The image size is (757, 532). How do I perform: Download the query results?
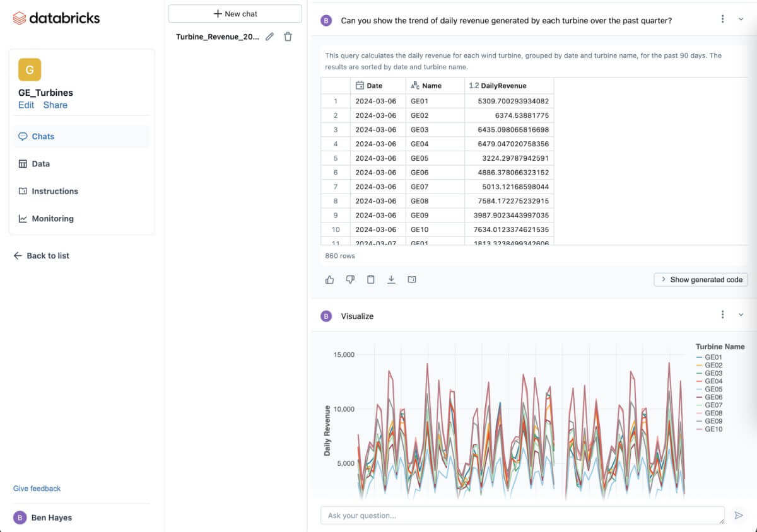[391, 280]
